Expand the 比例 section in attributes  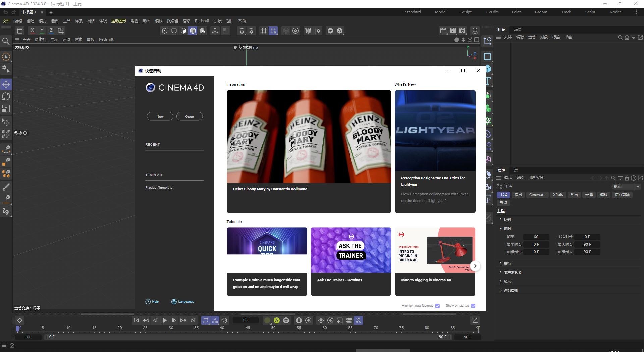click(x=501, y=219)
